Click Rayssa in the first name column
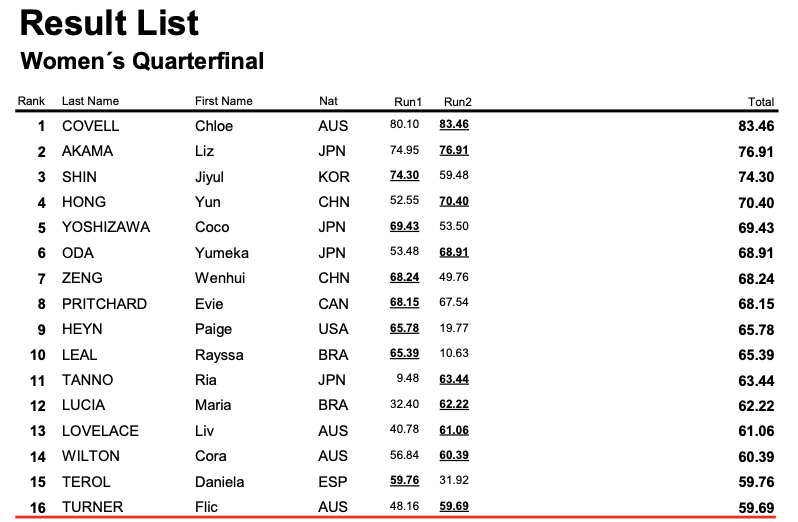 [219, 355]
